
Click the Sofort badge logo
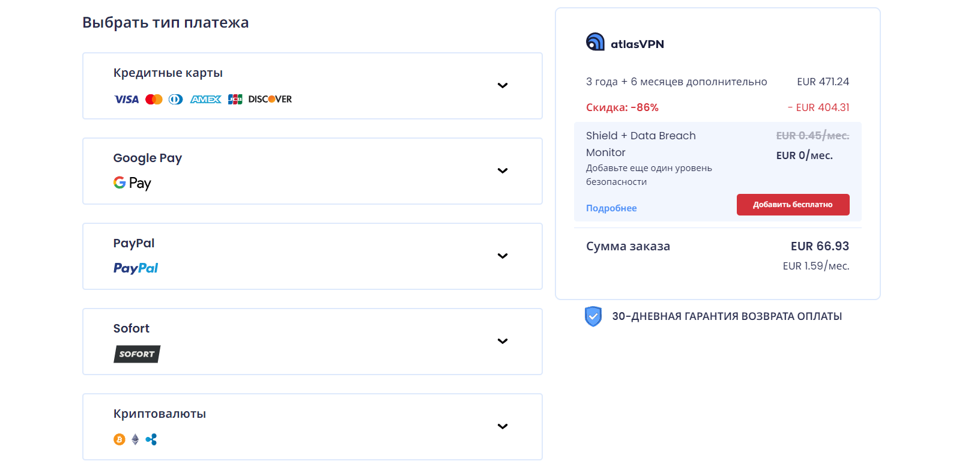137,354
